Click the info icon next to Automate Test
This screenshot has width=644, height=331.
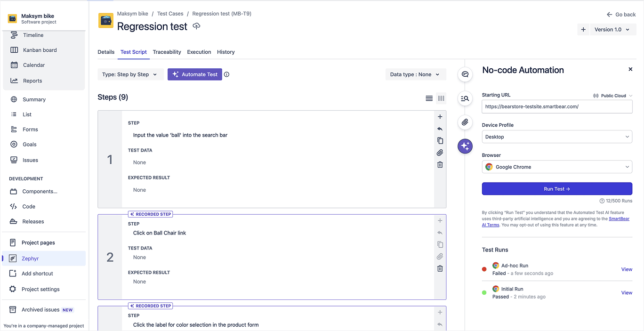[226, 74]
